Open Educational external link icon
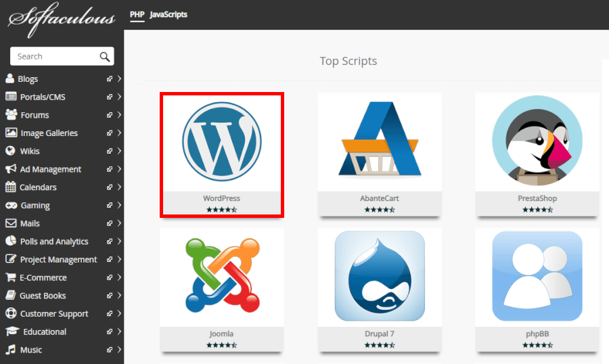 coord(110,332)
